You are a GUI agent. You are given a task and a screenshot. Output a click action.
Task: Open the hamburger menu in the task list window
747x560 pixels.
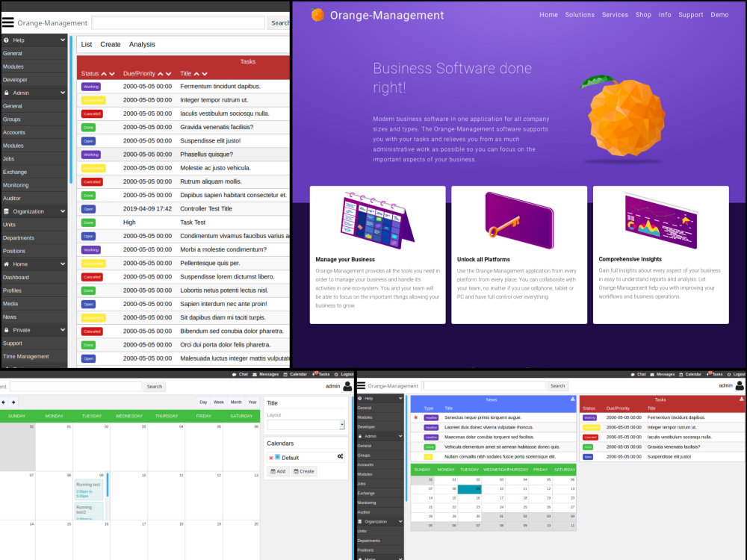tap(8, 22)
